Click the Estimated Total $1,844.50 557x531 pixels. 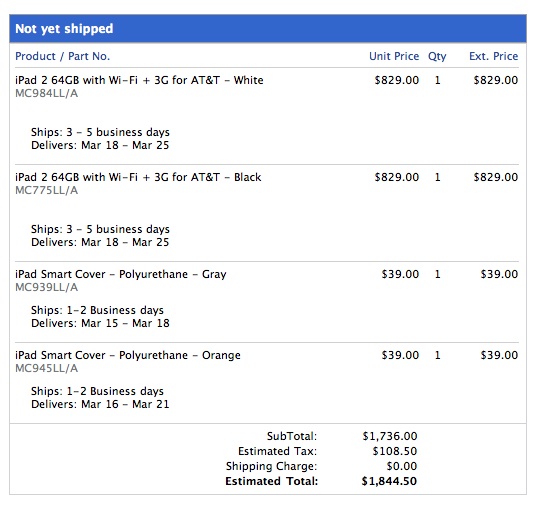pos(389,481)
